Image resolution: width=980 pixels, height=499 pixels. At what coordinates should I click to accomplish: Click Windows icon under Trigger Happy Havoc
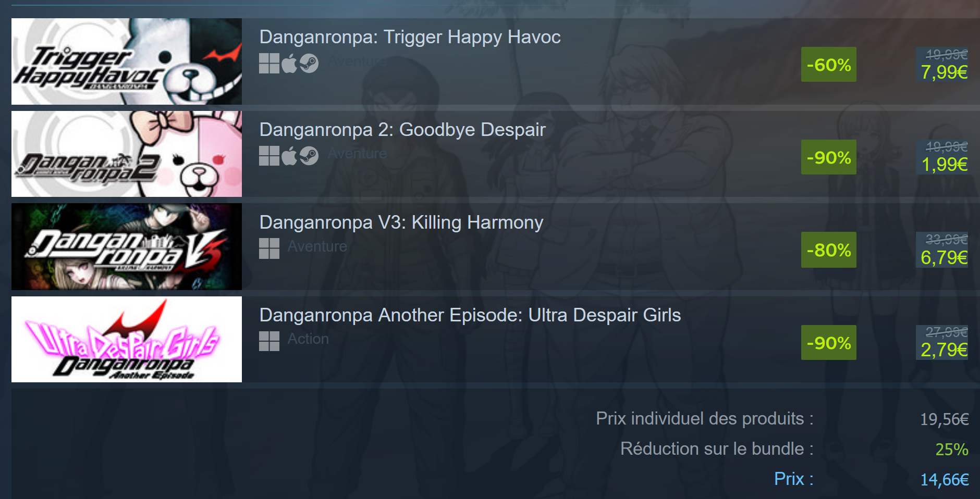coord(269,64)
